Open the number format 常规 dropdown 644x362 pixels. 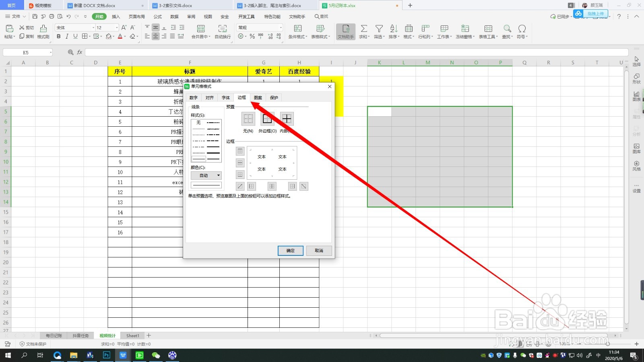(281, 28)
